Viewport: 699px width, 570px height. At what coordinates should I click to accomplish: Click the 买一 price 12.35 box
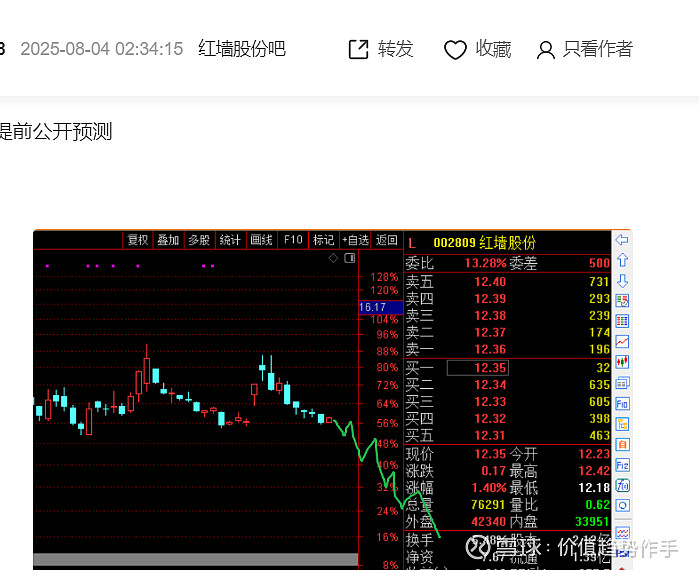[x=477, y=368]
